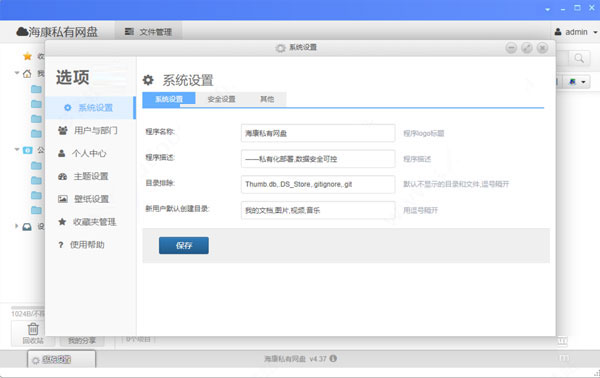Open 个人中心 option
Image resolution: width=600 pixels, height=378 pixels.
pyautogui.click(x=90, y=153)
